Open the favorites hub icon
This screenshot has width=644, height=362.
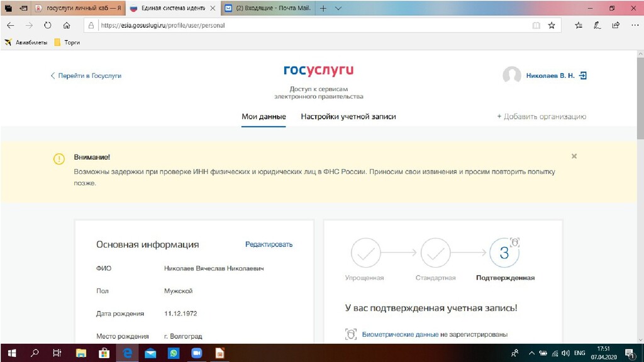click(579, 25)
